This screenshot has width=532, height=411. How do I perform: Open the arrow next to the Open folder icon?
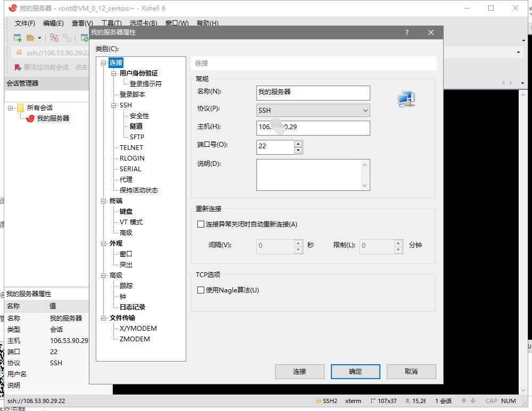pos(39,38)
